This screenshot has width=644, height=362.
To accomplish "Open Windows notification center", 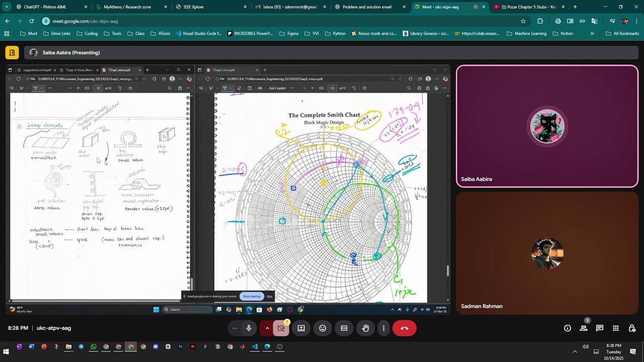I will (x=633, y=351).
